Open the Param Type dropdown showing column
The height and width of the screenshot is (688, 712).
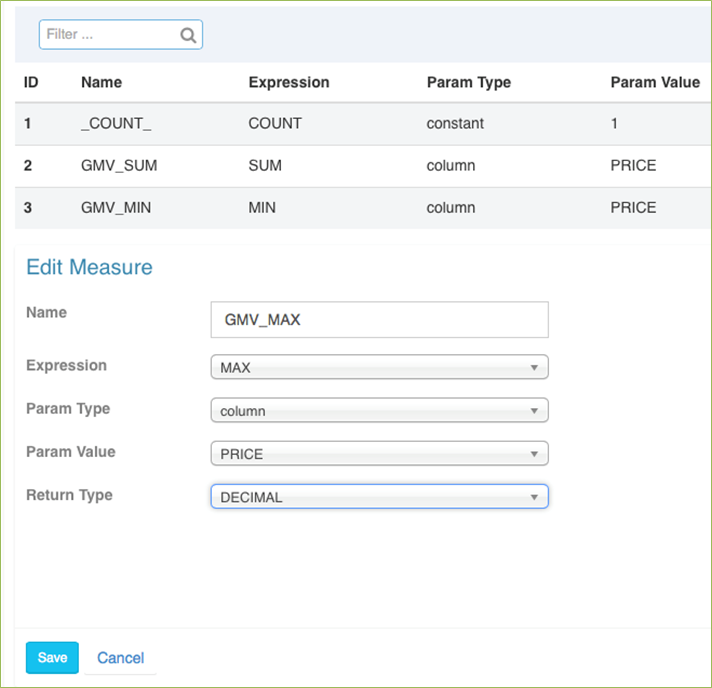pos(380,410)
